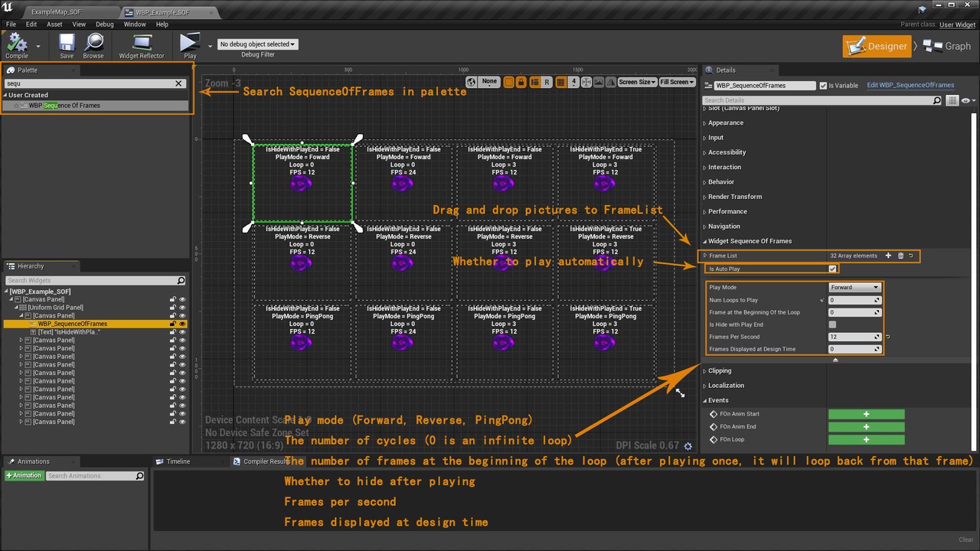Lock WBP_SequenceOfFrames in the hierarchy
The width and height of the screenshot is (980, 551).
tap(173, 324)
